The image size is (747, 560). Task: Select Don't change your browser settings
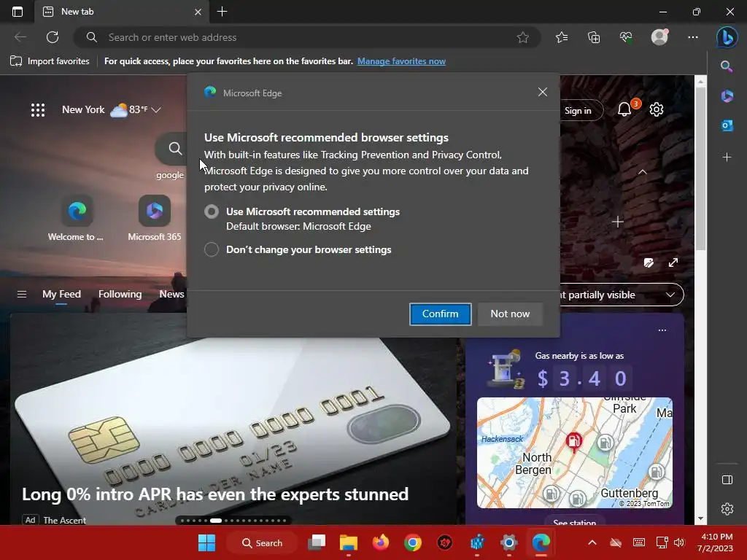[212, 249]
